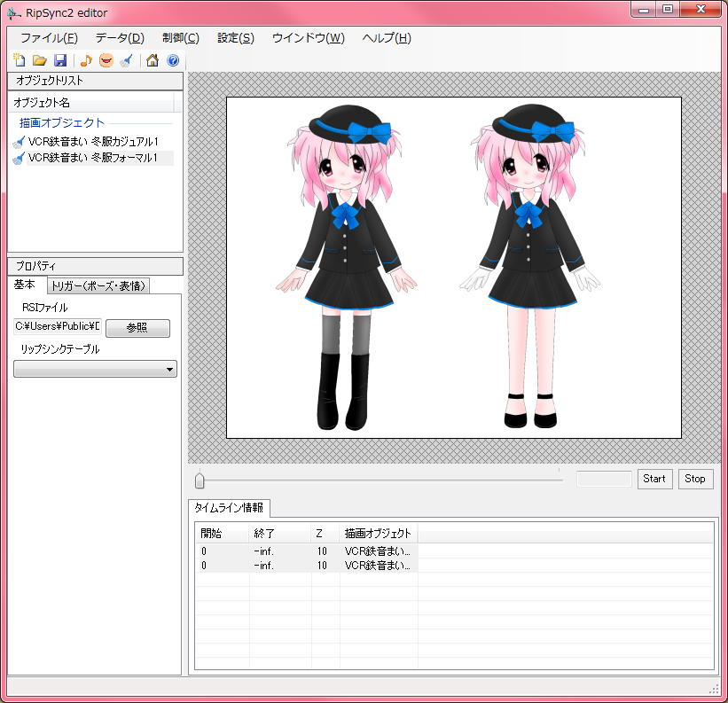This screenshot has width=728, height=703.
Task: Select the second timeline row's VCR鉄音まい cell
Action: 379,566
